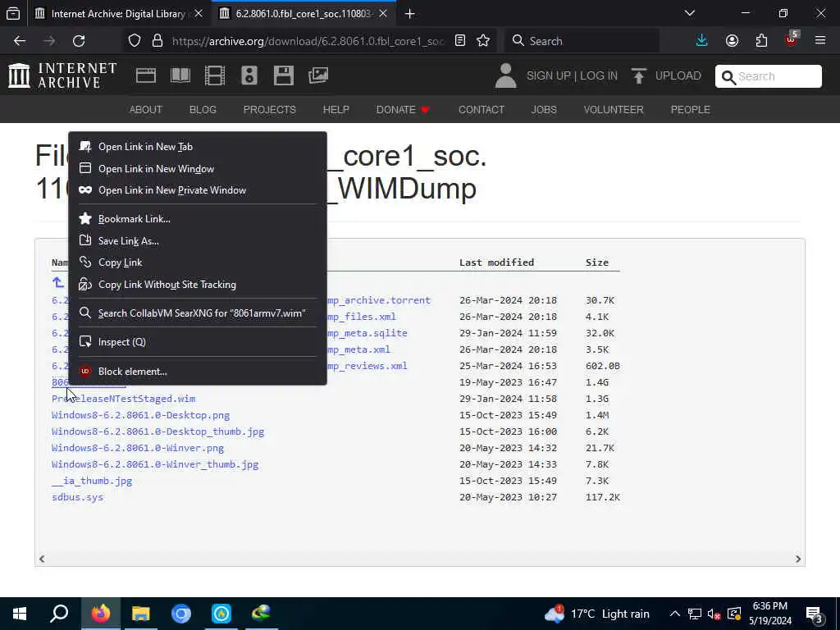Viewport: 840px width, 630px height.
Task: Choose Open Link in New Tab
Action: [198, 147]
